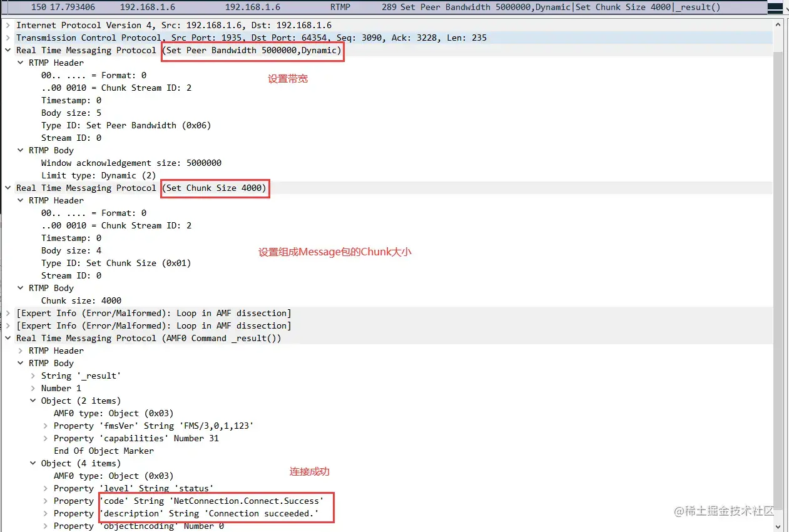Collapse the Object (4 items) node

point(33,463)
